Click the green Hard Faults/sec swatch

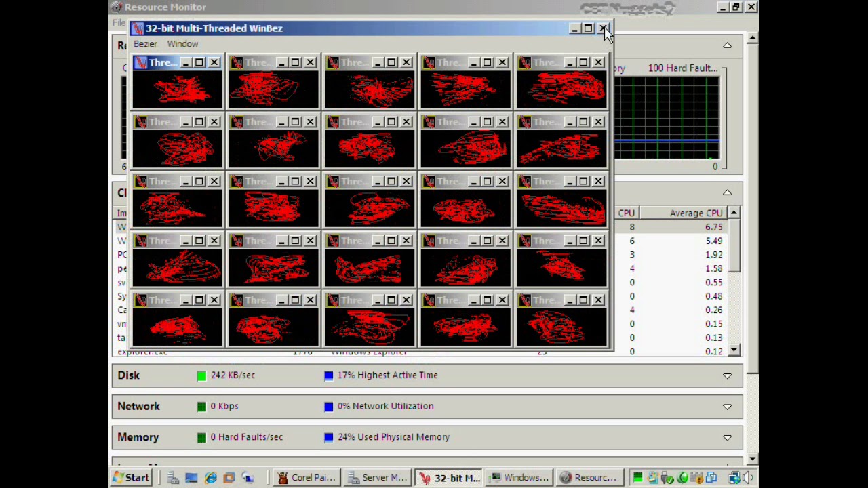[201, 438]
